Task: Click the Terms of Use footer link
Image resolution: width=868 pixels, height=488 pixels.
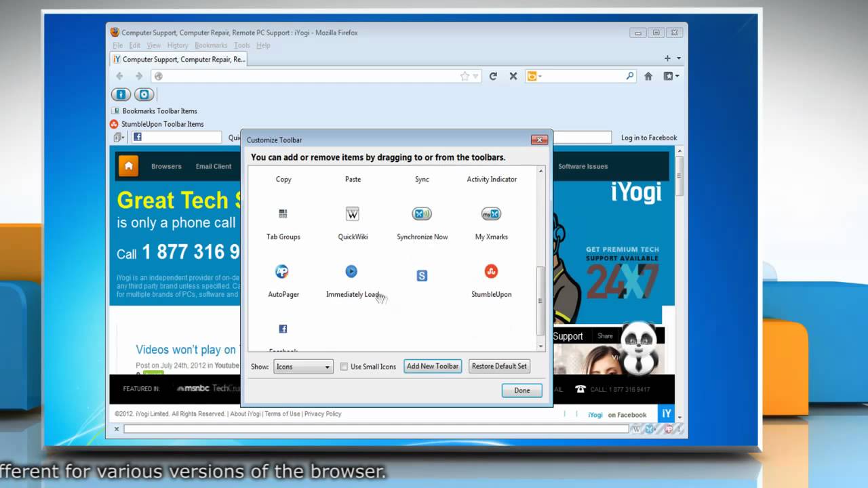Action: click(x=282, y=414)
